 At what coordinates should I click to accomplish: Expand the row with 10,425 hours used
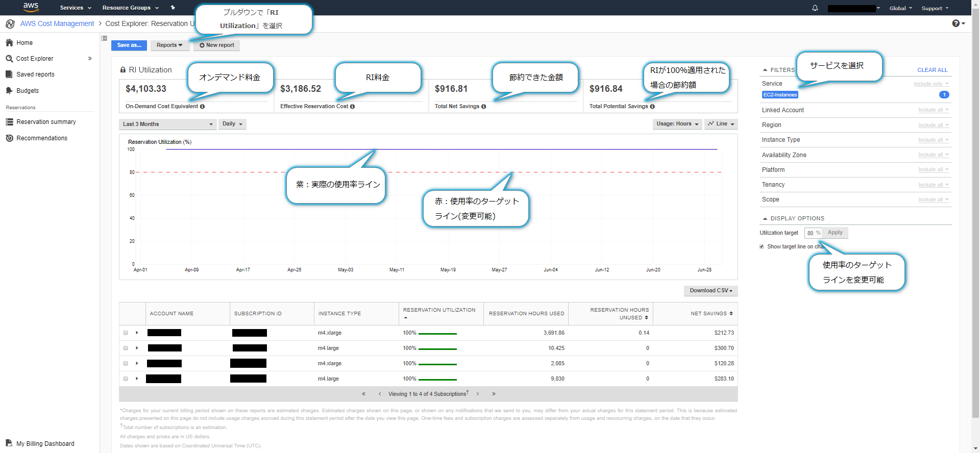click(137, 348)
